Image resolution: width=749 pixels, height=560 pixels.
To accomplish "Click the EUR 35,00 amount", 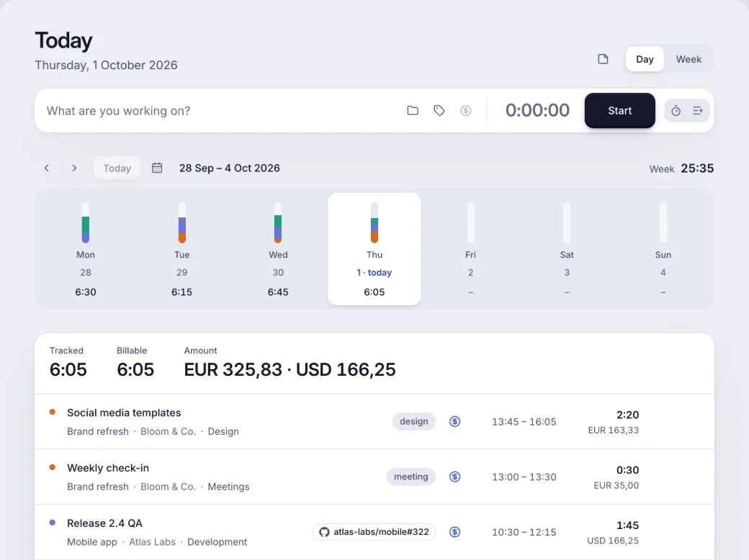I will coord(616,486).
